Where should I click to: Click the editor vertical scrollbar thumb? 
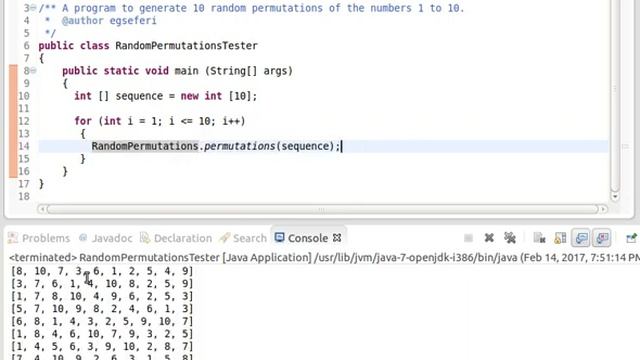pyautogui.click(x=615, y=94)
